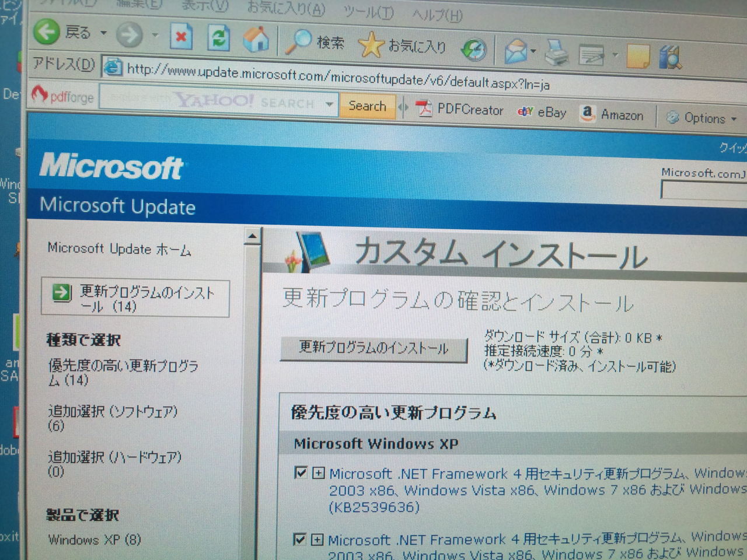This screenshot has height=560, width=747.
Task: Click the 製品で選択 sidebar heading
Action: pyautogui.click(x=82, y=514)
